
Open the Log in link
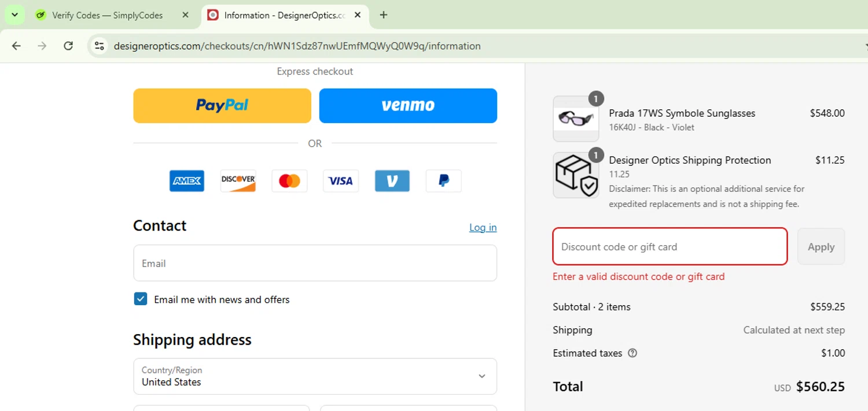[483, 227]
